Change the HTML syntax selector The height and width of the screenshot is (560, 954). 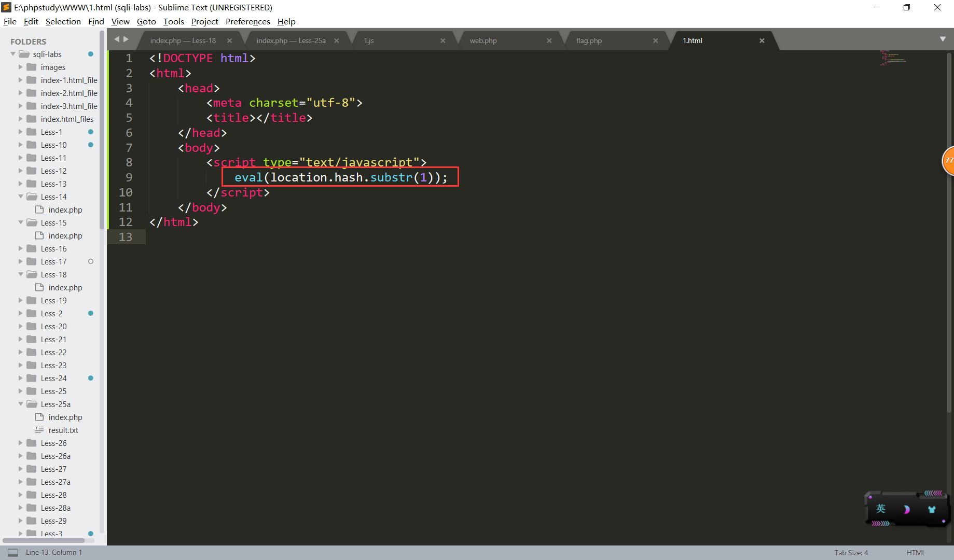pyautogui.click(x=916, y=553)
